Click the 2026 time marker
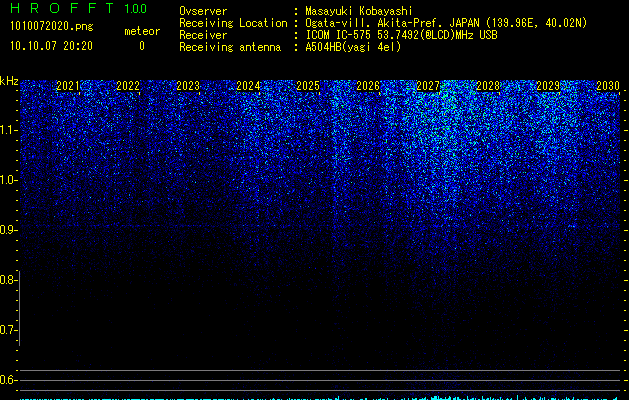 (368, 86)
